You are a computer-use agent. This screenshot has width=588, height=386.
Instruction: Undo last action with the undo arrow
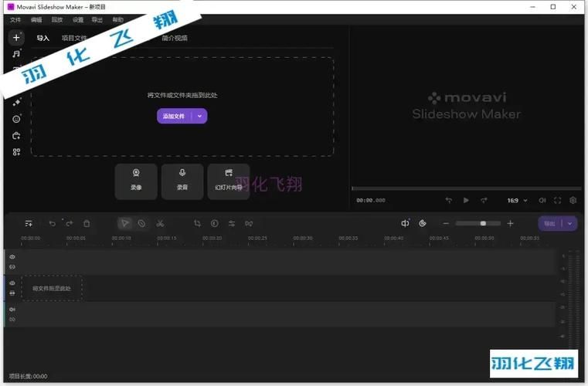click(x=52, y=224)
